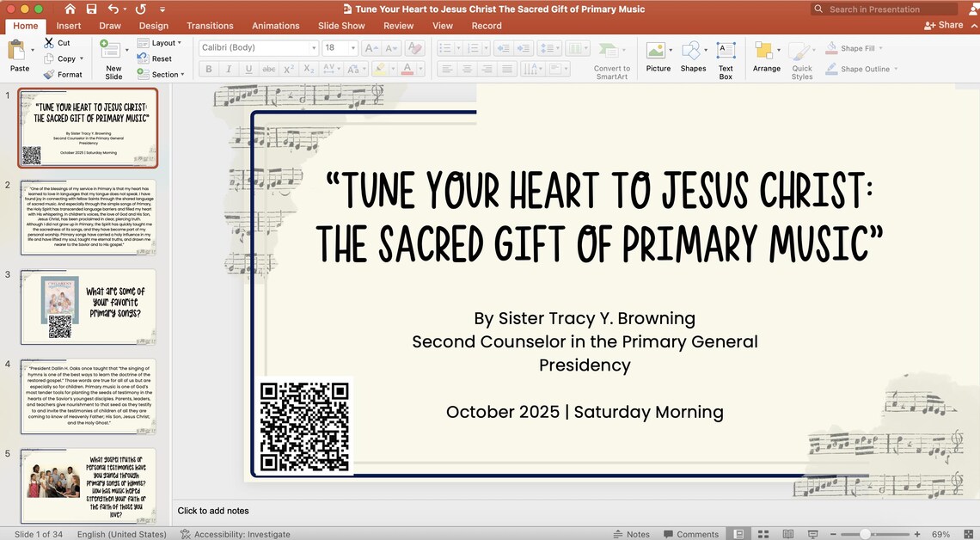Open Quick Styles gallery
The width and height of the screenshot is (980, 540).
click(802, 60)
